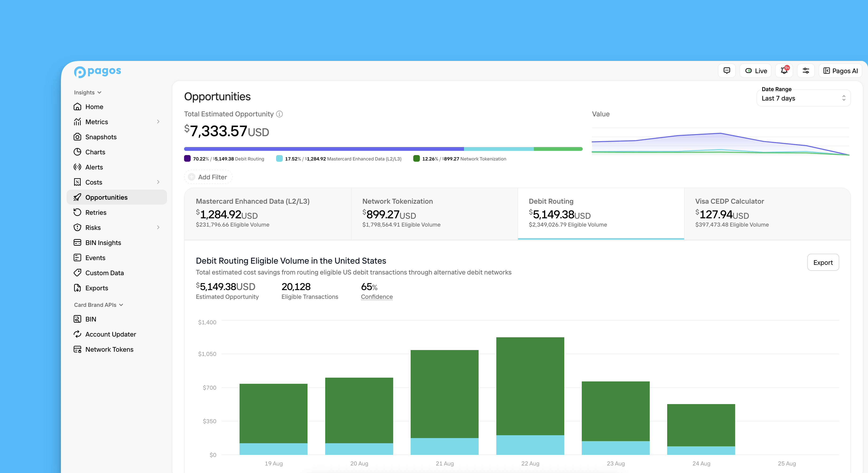This screenshot has height=473, width=868.
Task: Open the feedback chat icon
Action: pos(727,71)
